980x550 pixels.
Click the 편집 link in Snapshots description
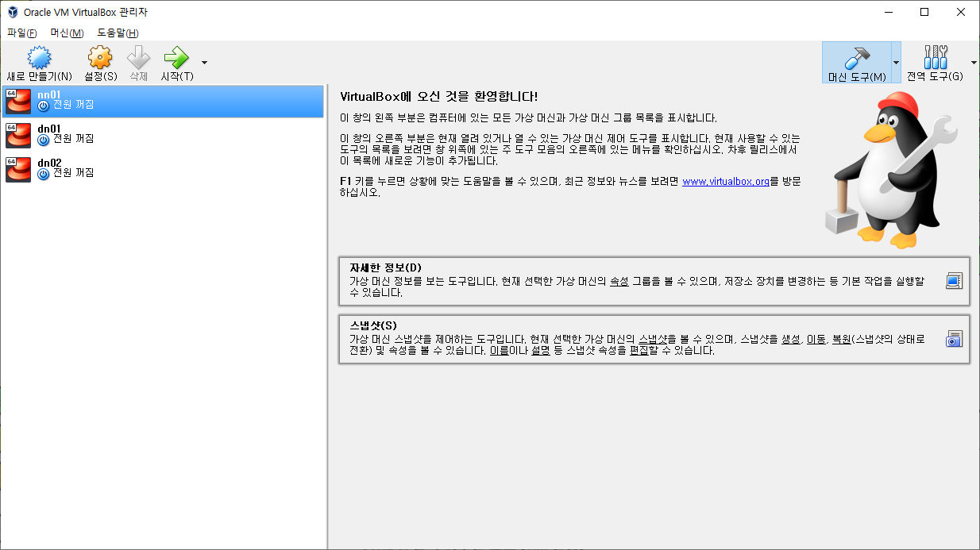click(639, 350)
